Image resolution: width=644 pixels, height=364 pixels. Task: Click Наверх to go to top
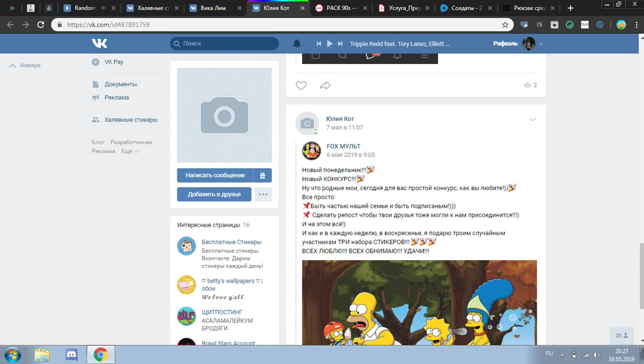pos(25,65)
